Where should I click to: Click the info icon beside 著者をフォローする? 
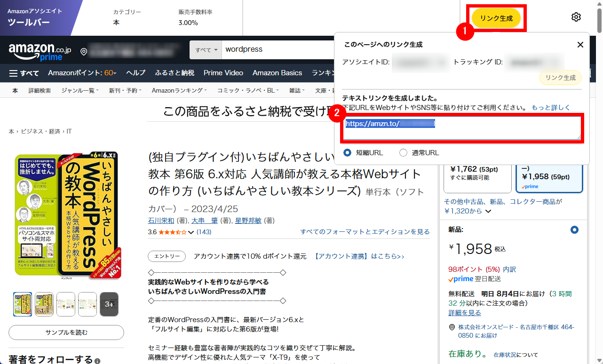(x=97, y=361)
